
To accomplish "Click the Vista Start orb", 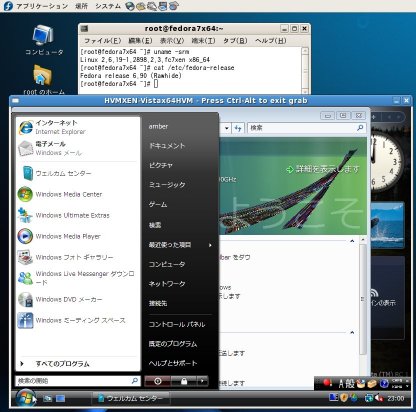I will 25,398.
